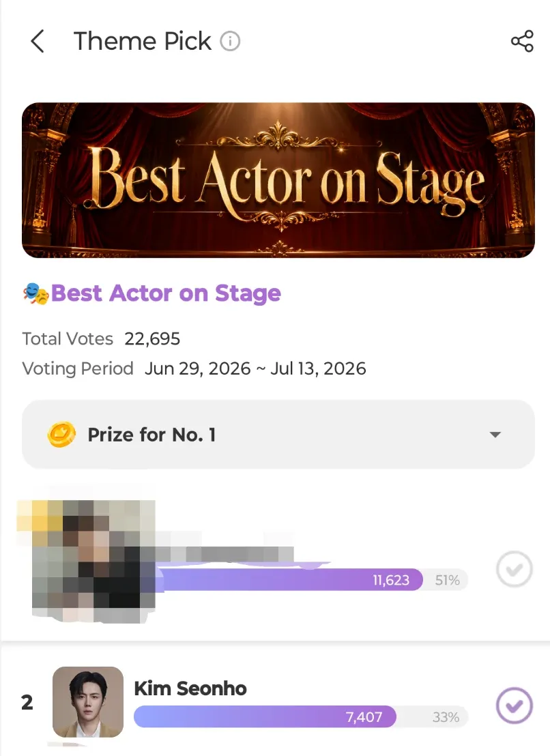Click the Kim Seonho name label
Screen dimensions: 550x756
coord(190,688)
